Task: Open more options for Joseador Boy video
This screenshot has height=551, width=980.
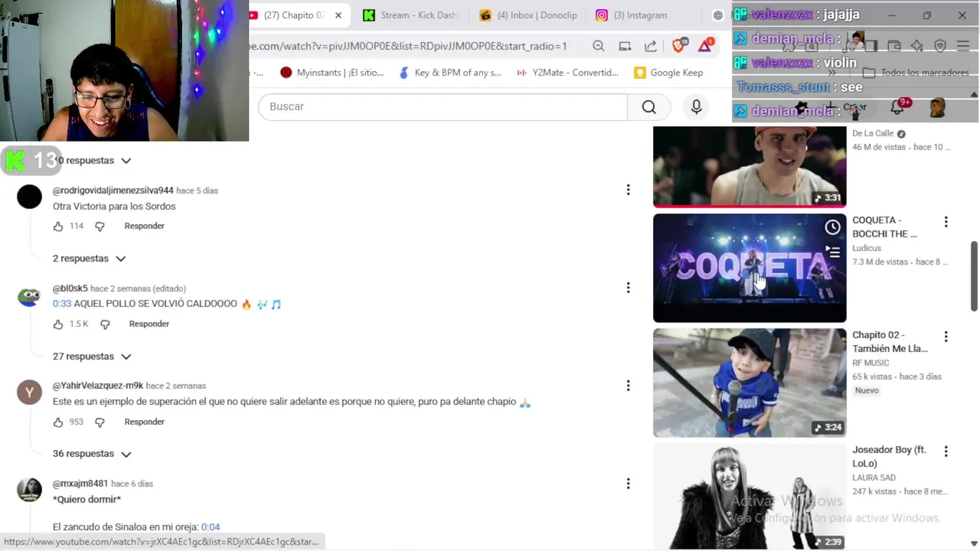Action: [946, 452]
